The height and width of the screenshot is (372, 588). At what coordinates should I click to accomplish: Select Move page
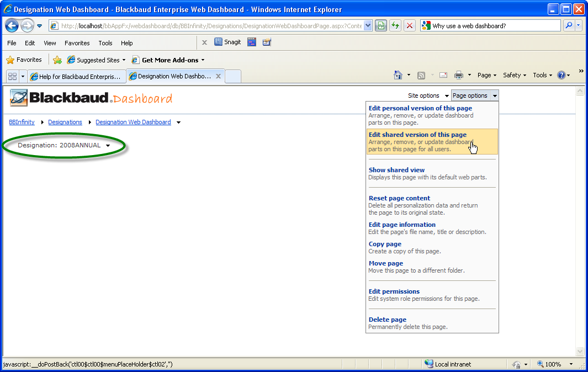click(432, 267)
